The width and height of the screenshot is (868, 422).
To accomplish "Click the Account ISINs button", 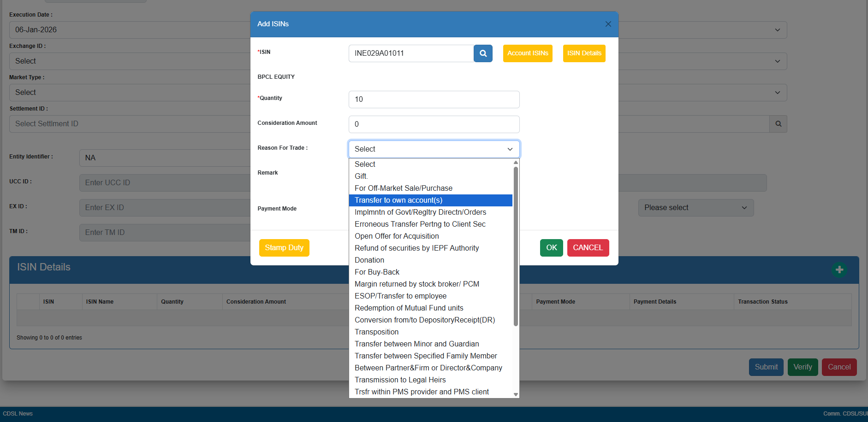I will tap(527, 53).
